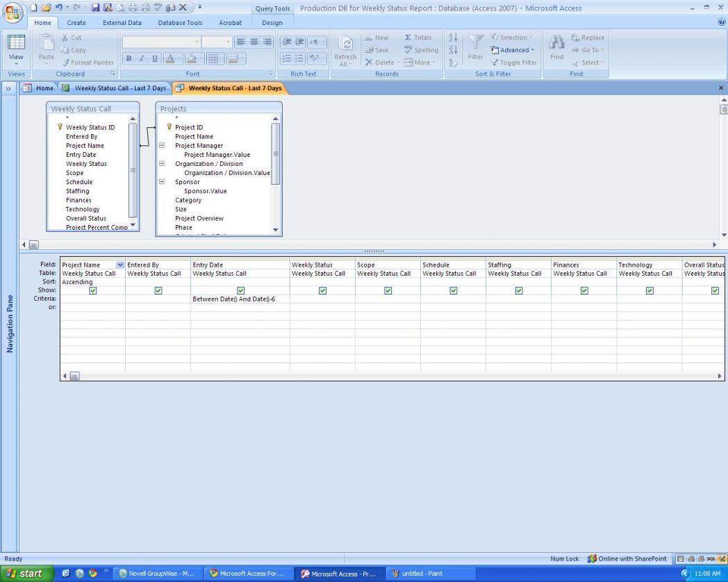728x582 pixels.
Task: Switch to the Database Tools ribbon tab
Action: (x=180, y=22)
